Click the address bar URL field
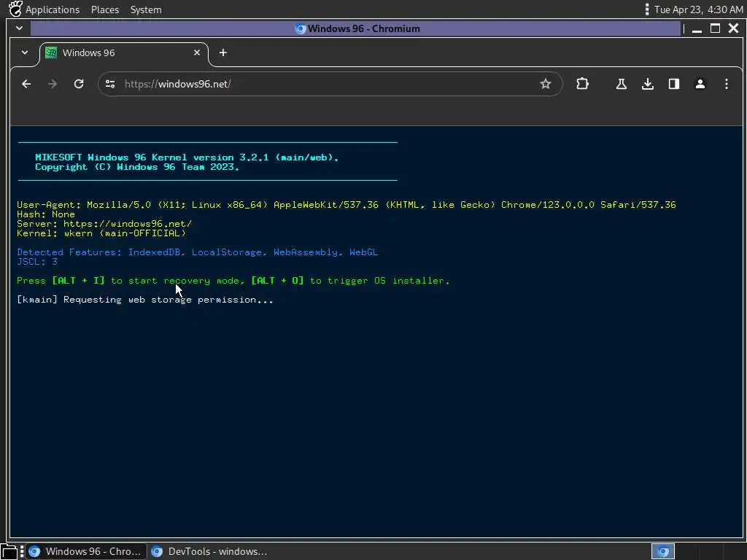 (x=329, y=84)
